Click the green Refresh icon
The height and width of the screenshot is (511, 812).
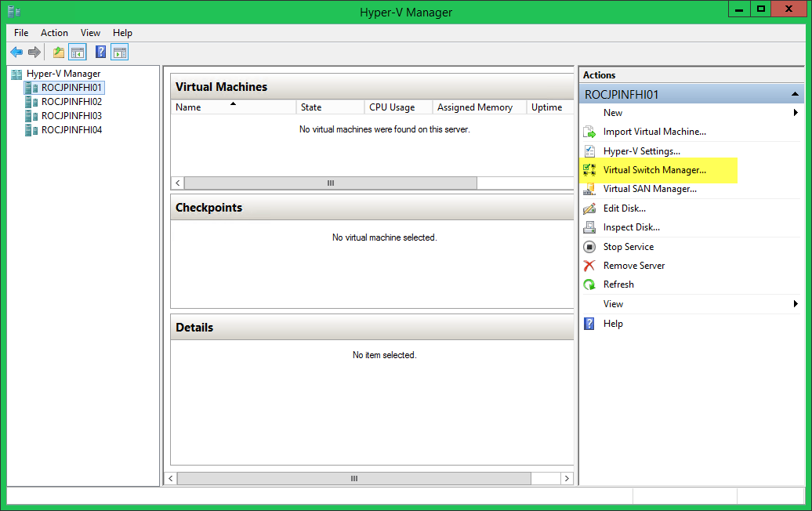pos(589,284)
